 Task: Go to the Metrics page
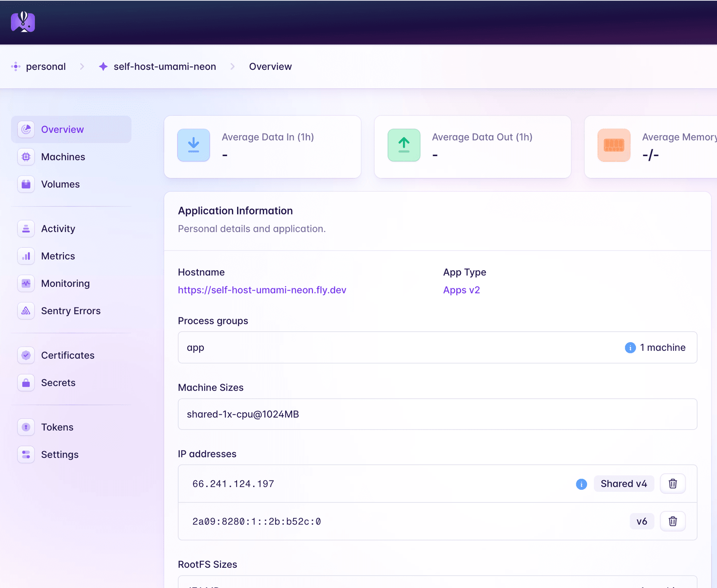coord(58,256)
